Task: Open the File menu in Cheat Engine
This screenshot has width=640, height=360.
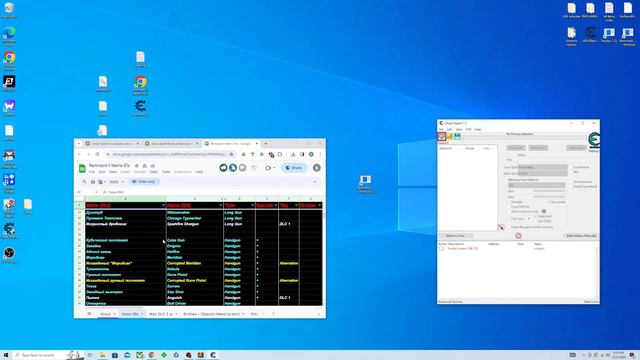Action: pyautogui.click(x=441, y=129)
